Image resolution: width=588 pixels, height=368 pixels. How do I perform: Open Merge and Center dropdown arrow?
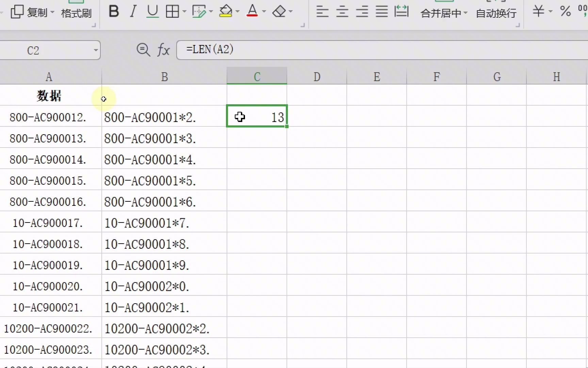pyautogui.click(x=465, y=13)
